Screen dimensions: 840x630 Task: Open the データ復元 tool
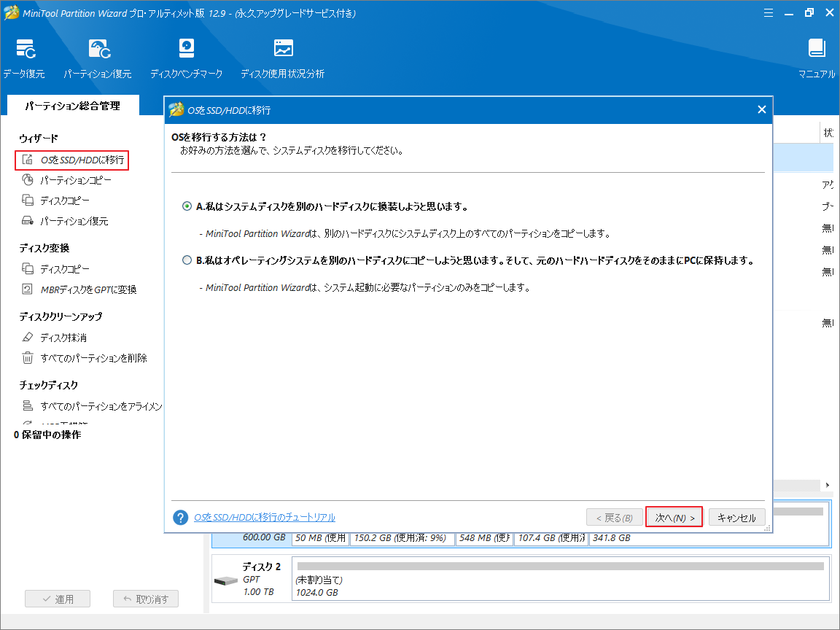[x=25, y=59]
